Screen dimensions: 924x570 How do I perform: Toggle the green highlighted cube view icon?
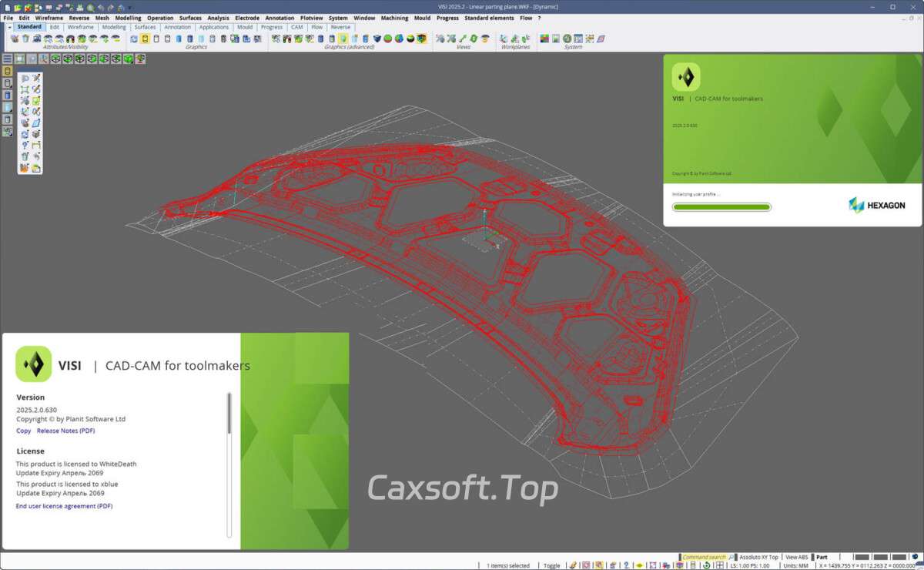click(128, 59)
